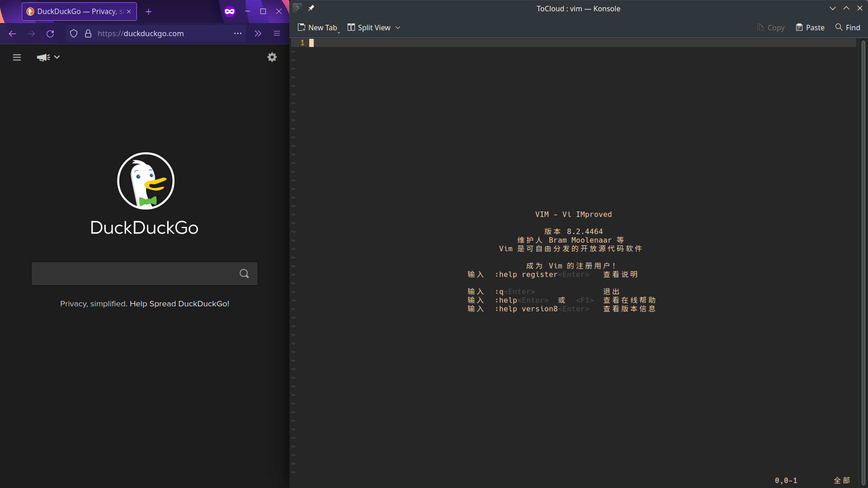Show more tools overflow chevrons in Firefox
The width and height of the screenshot is (868, 488).
tap(258, 33)
